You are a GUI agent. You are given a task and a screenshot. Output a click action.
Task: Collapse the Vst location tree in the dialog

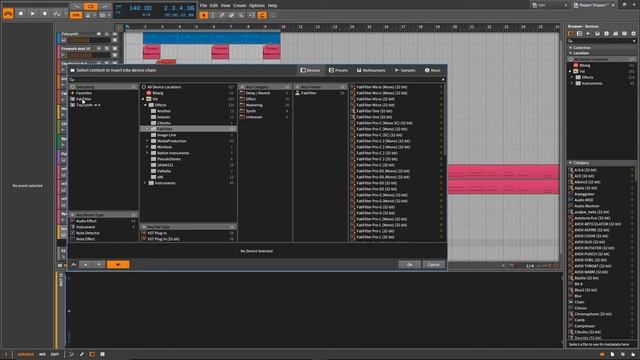[x=143, y=99]
